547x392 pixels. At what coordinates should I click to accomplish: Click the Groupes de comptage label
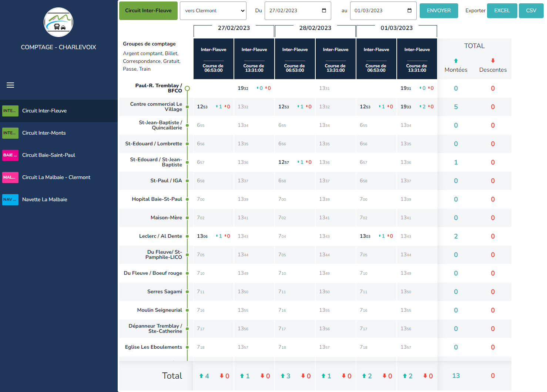(x=149, y=44)
